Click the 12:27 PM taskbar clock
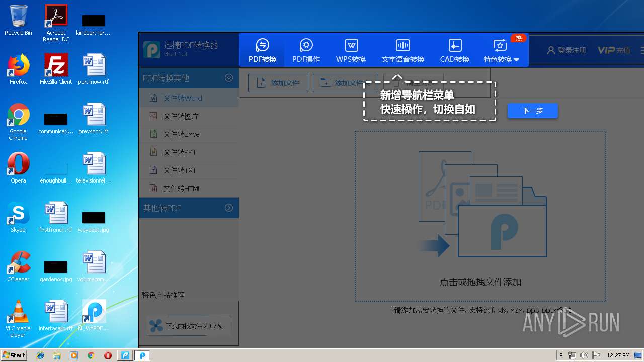This screenshot has height=362, width=644. [618, 355]
